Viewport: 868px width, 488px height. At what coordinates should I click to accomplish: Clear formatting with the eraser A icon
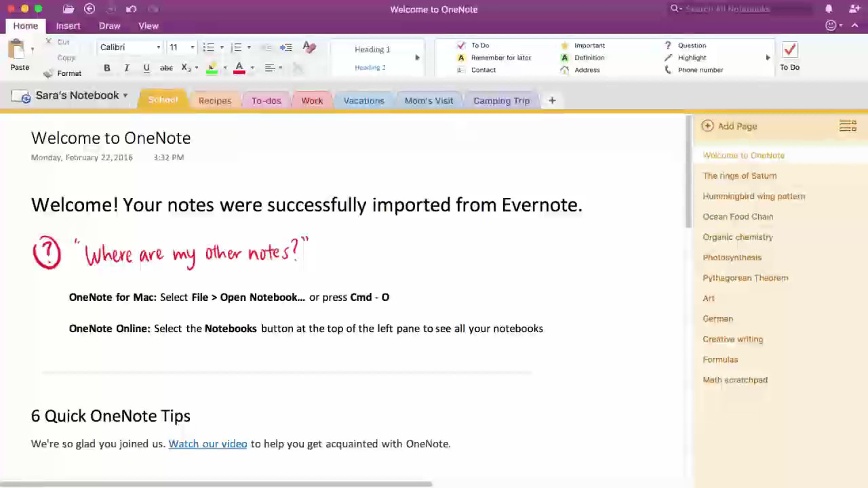pyautogui.click(x=309, y=47)
